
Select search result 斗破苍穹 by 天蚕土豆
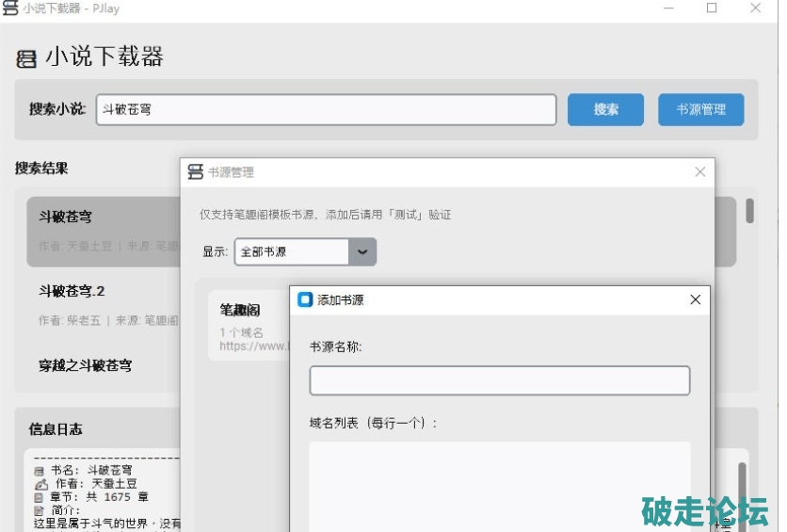[x=104, y=232]
